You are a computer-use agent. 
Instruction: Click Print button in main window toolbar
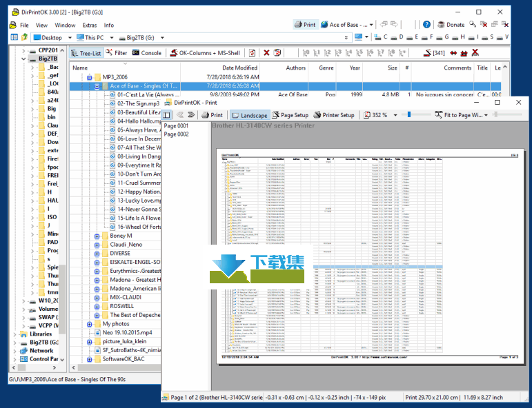tap(305, 25)
